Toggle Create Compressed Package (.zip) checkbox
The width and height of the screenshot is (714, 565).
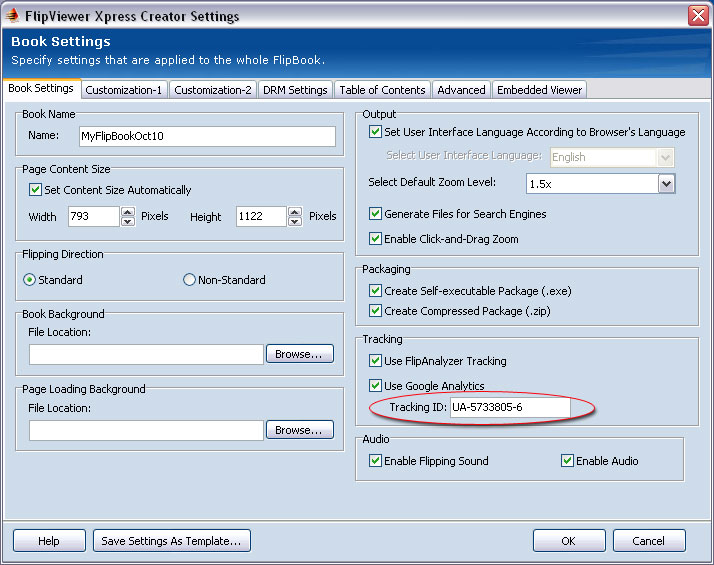click(x=375, y=310)
